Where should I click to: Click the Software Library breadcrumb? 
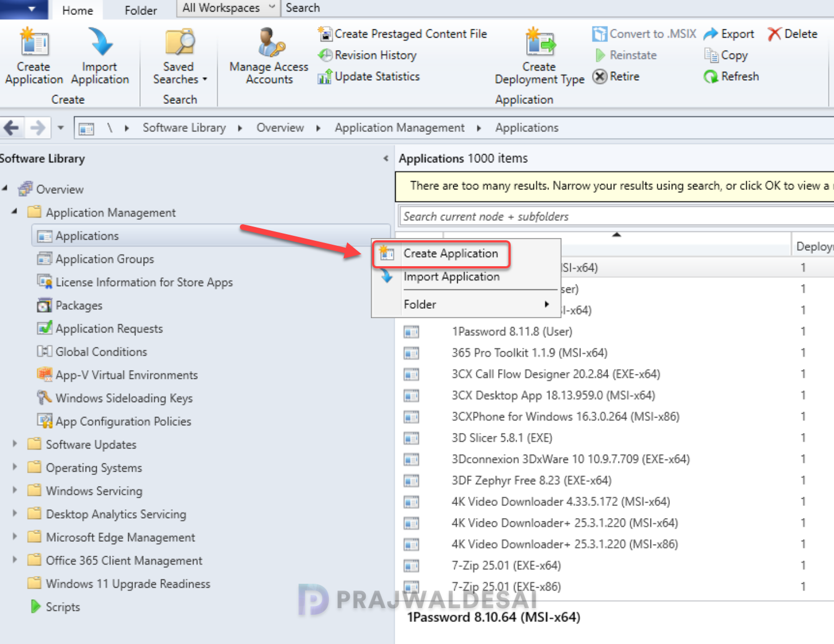pos(184,128)
